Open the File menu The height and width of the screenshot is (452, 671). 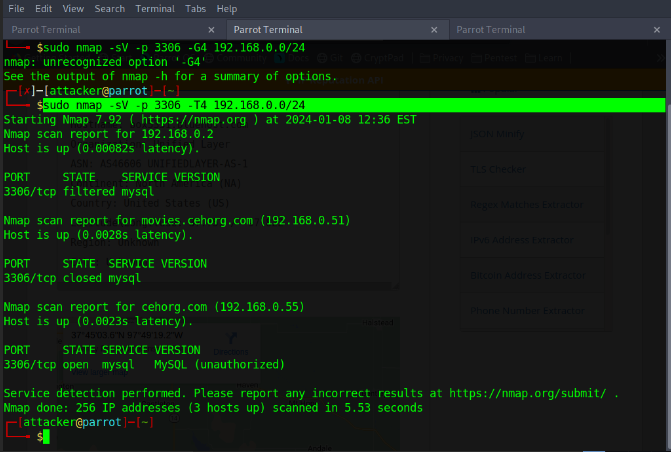16,8
